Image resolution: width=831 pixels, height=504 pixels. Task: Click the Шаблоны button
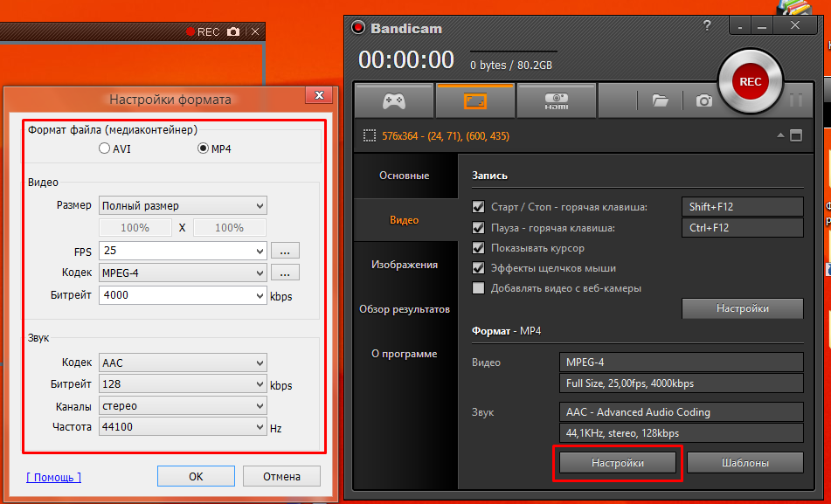tap(745, 463)
